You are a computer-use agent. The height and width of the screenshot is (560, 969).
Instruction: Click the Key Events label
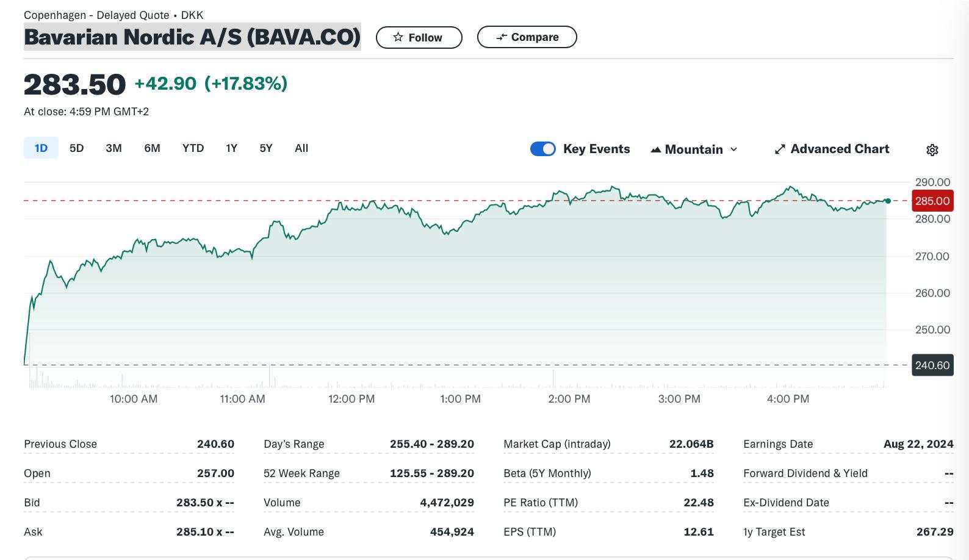coord(596,149)
